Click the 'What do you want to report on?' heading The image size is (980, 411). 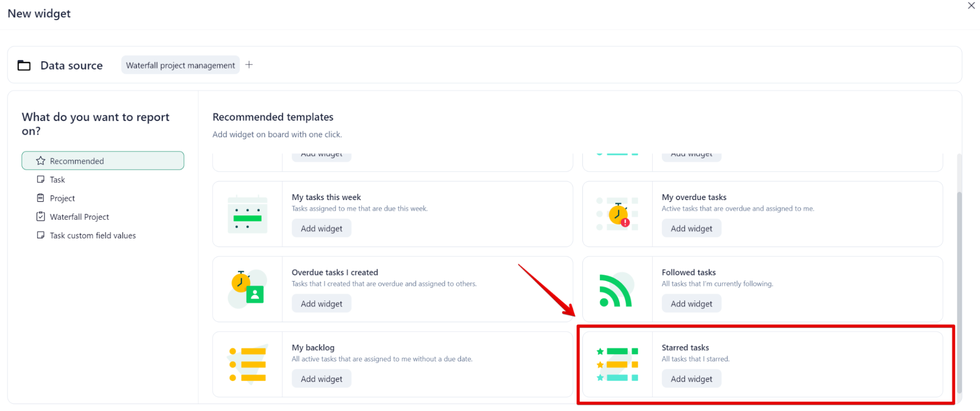point(96,124)
